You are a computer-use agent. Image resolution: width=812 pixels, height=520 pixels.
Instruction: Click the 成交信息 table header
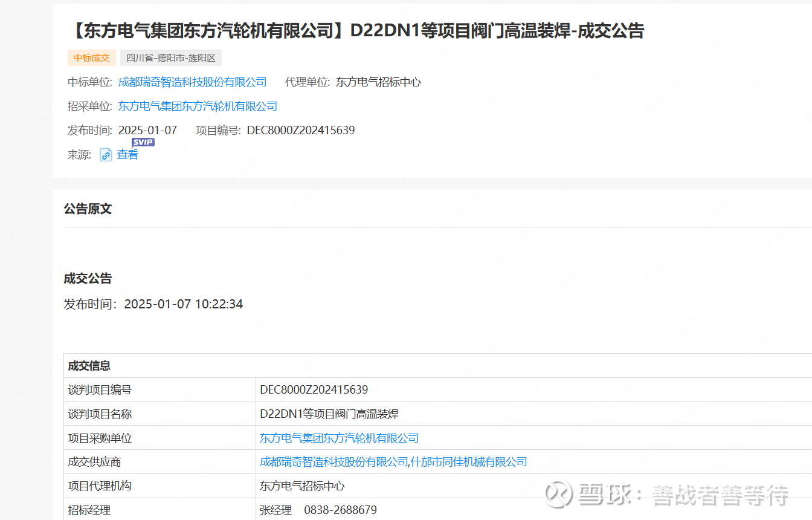click(x=89, y=366)
